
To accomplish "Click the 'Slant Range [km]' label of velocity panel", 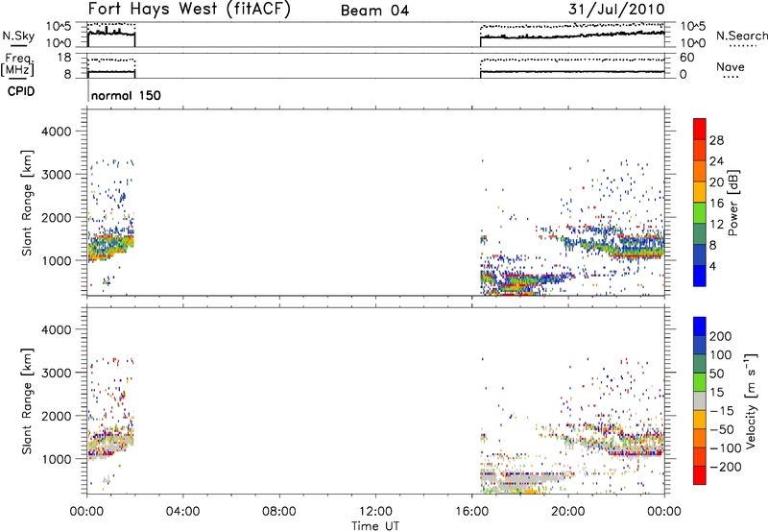I will [x=27, y=400].
